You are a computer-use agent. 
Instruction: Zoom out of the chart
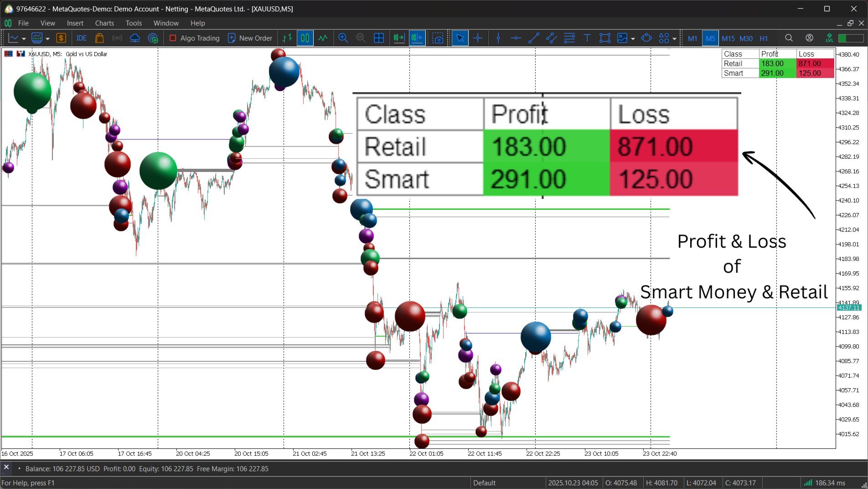[x=361, y=38]
